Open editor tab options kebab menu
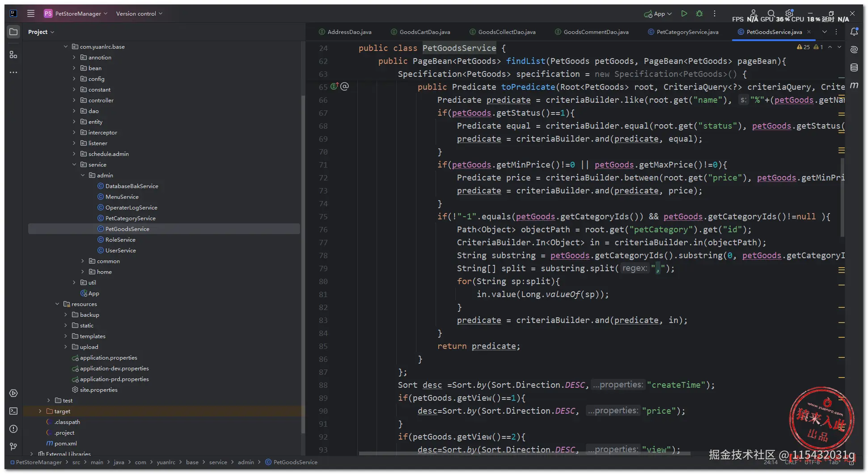 tap(836, 32)
